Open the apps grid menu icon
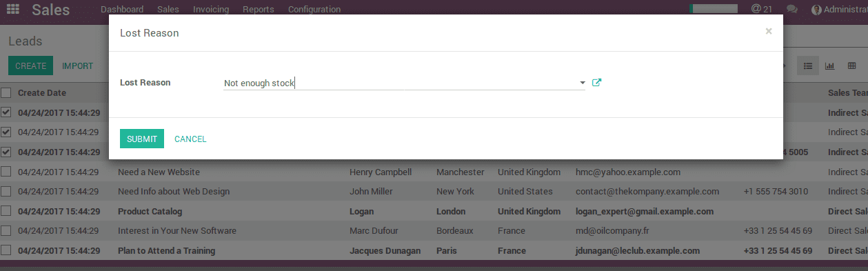Viewport: 868px width, 271px height. point(12,9)
